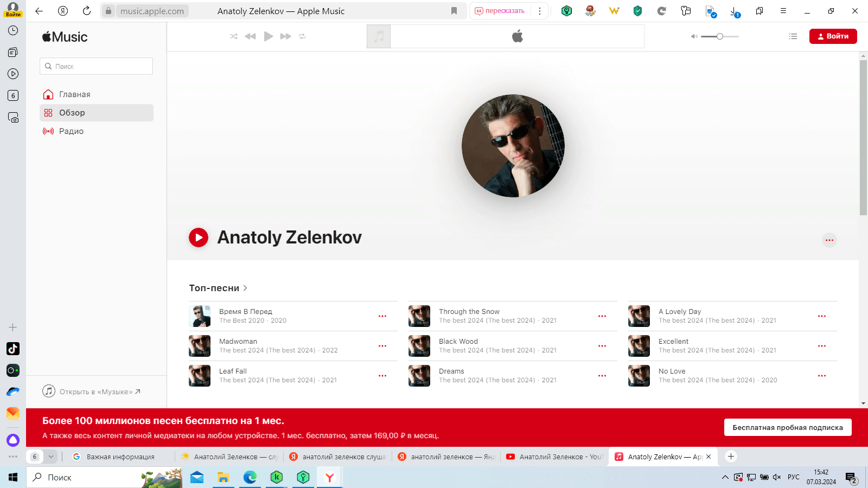Open the artist more options button

point(829,240)
